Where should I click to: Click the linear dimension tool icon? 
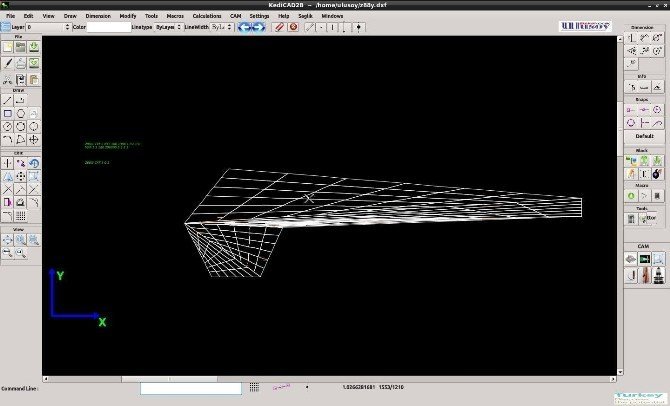tap(631, 38)
